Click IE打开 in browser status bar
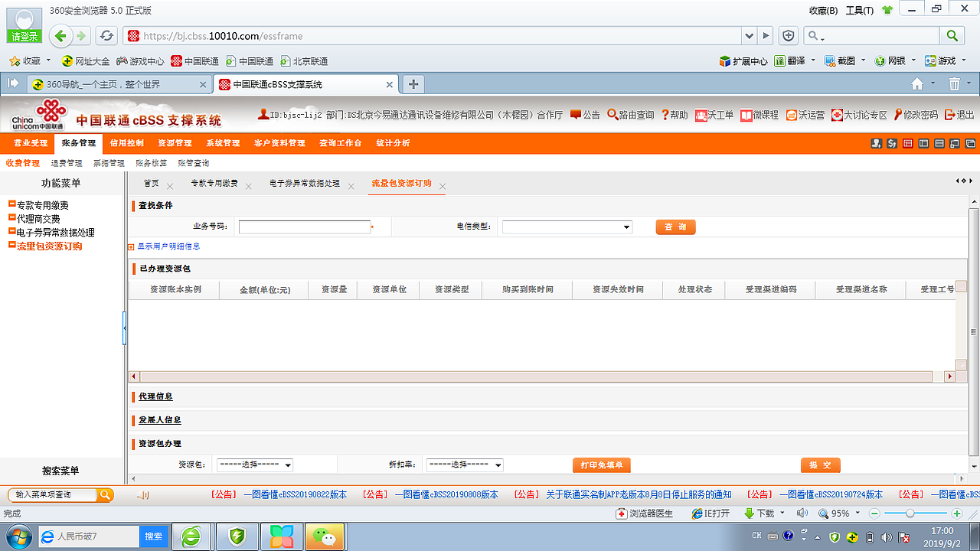This screenshot has width=980, height=551. pos(710,514)
